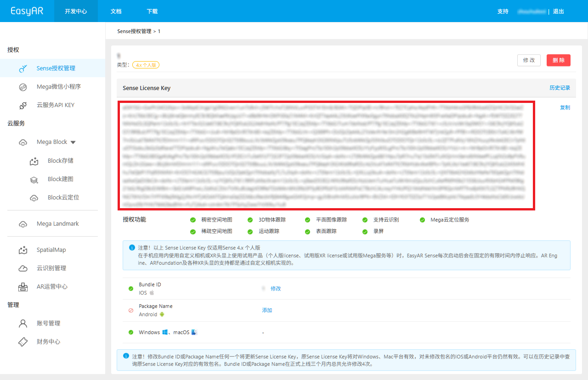This screenshot has height=380, width=588.
Task: Collapse the Mega Block dropdown arrow
Action: [x=73, y=142]
